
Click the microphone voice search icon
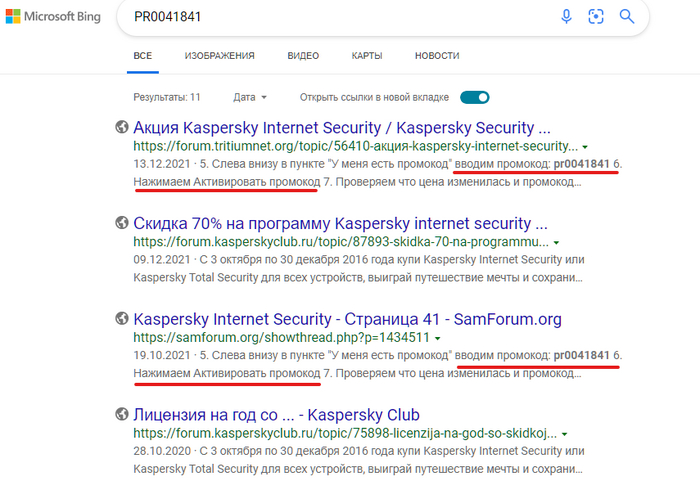click(x=567, y=17)
